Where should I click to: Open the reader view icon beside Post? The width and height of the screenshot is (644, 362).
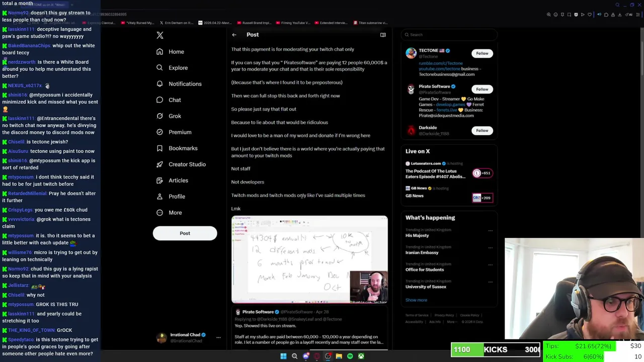383,35
